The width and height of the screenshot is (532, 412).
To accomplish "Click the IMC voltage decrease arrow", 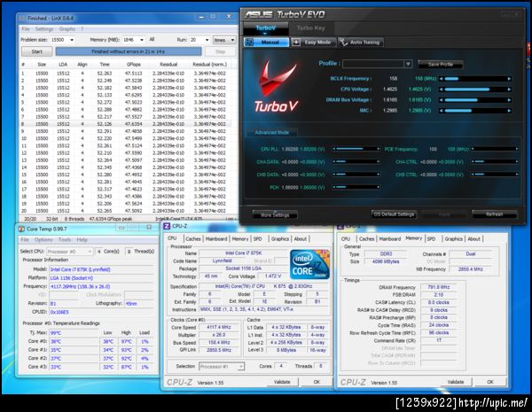I will (441, 111).
